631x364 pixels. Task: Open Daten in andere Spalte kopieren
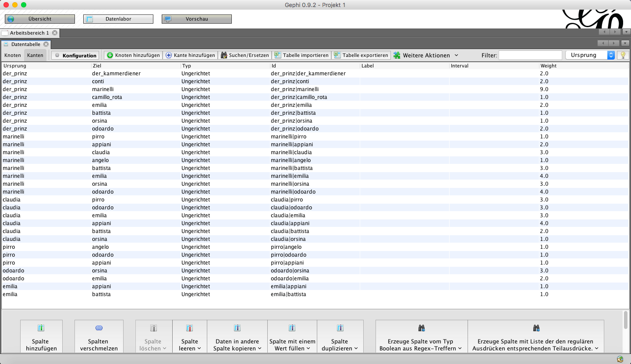pos(237,336)
